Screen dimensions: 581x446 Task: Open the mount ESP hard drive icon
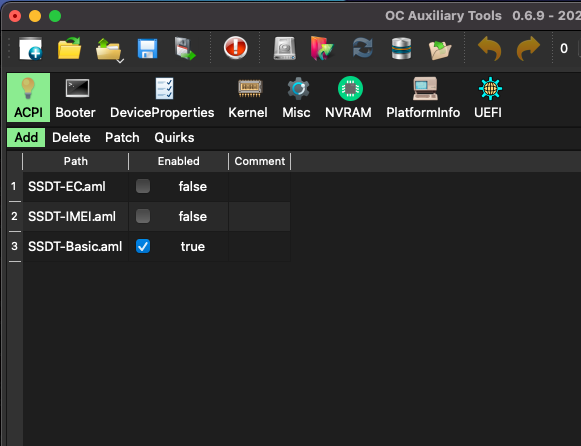click(x=285, y=49)
